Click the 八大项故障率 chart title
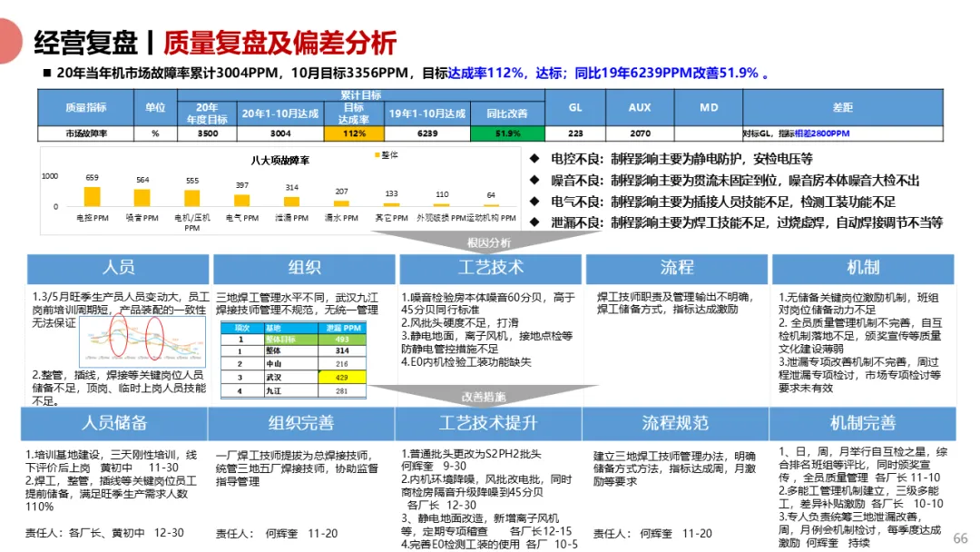Screen dimensions: 980x552 click(x=279, y=161)
